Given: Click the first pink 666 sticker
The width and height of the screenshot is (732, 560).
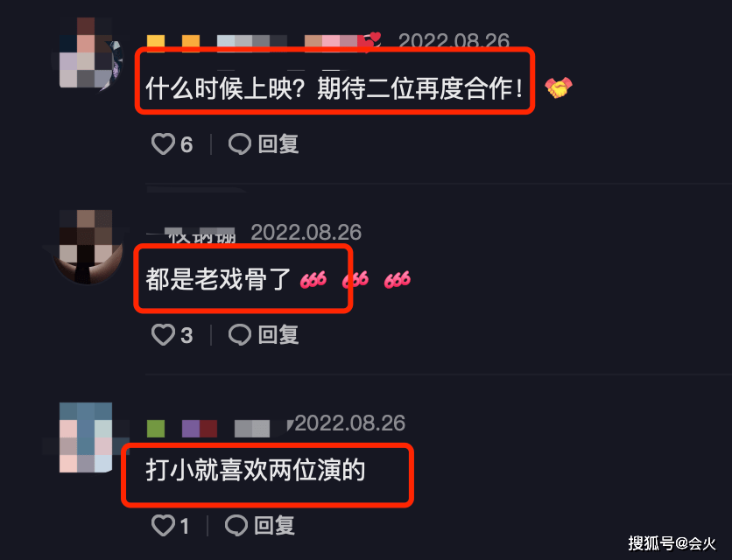Looking at the screenshot, I should pos(313,279).
